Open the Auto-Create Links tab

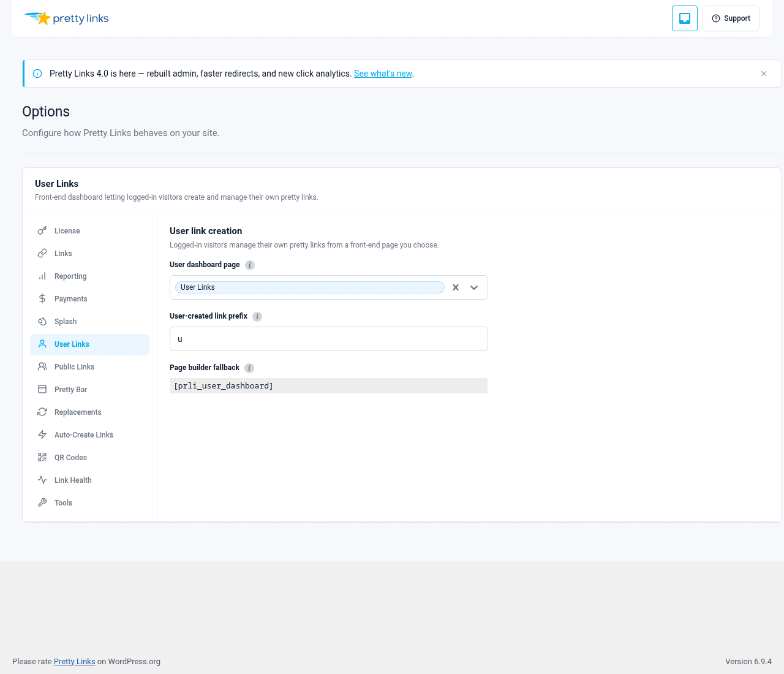89,435
